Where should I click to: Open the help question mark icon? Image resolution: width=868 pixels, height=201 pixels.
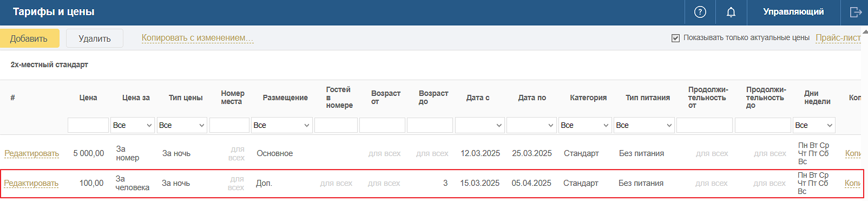[x=700, y=12]
